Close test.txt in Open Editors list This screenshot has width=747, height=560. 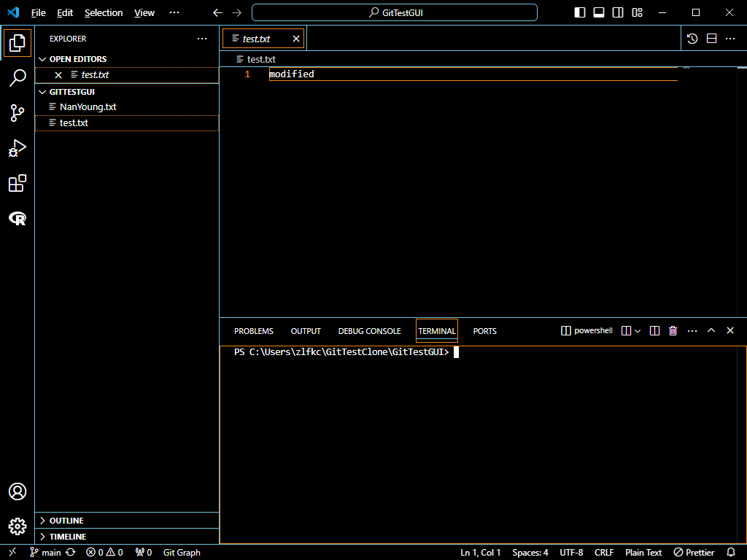(x=58, y=75)
